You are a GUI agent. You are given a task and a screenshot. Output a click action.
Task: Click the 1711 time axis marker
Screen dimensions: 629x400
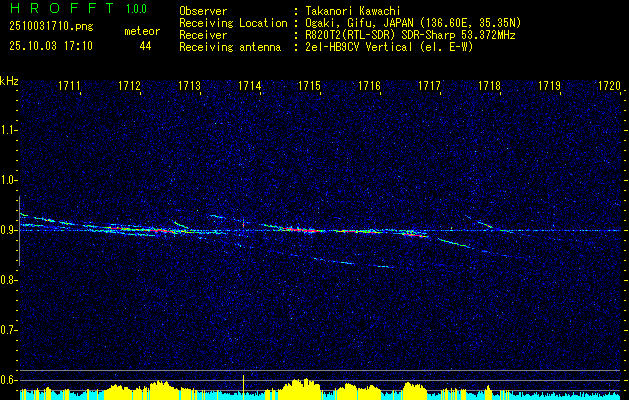point(69,86)
